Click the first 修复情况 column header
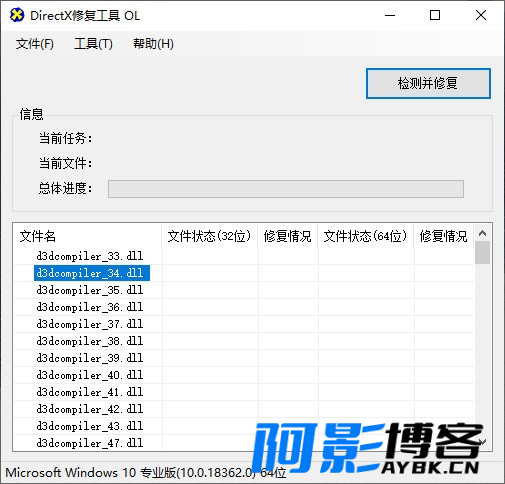505x484 pixels. [287, 236]
